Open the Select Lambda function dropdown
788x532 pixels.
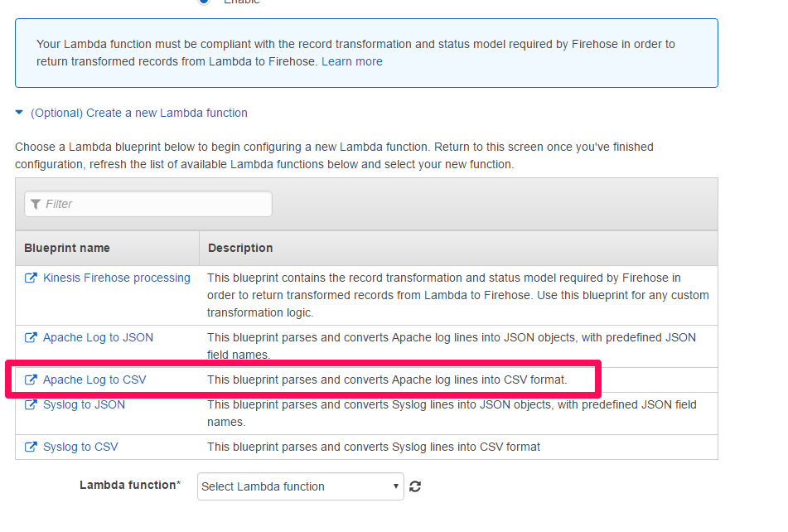300,487
